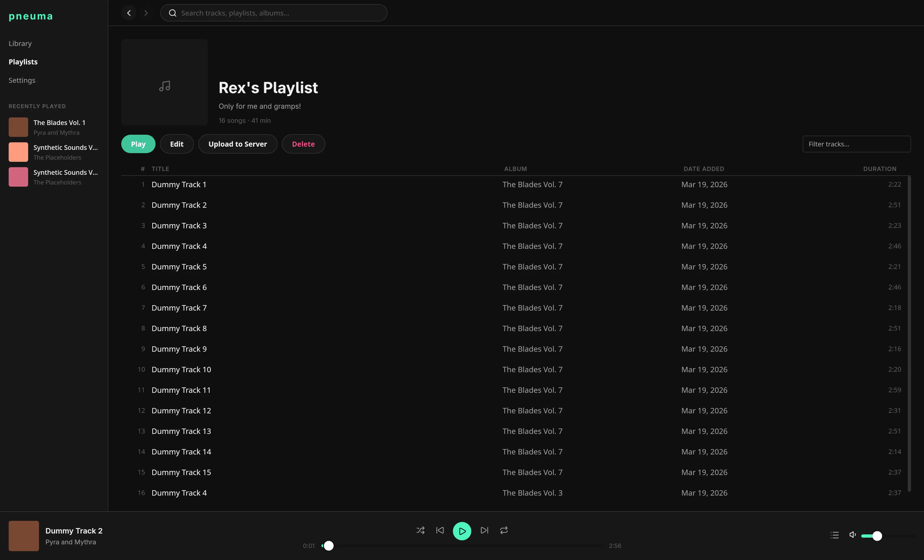Toggle shuffle playback icon
This screenshot has width=924, height=560.
point(420,530)
